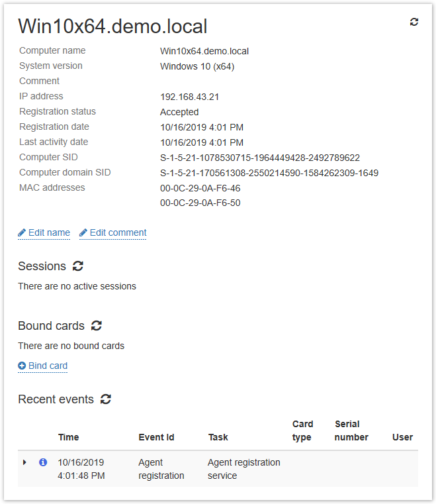
Task: Click the Computer domain SID value
Action: (269, 173)
